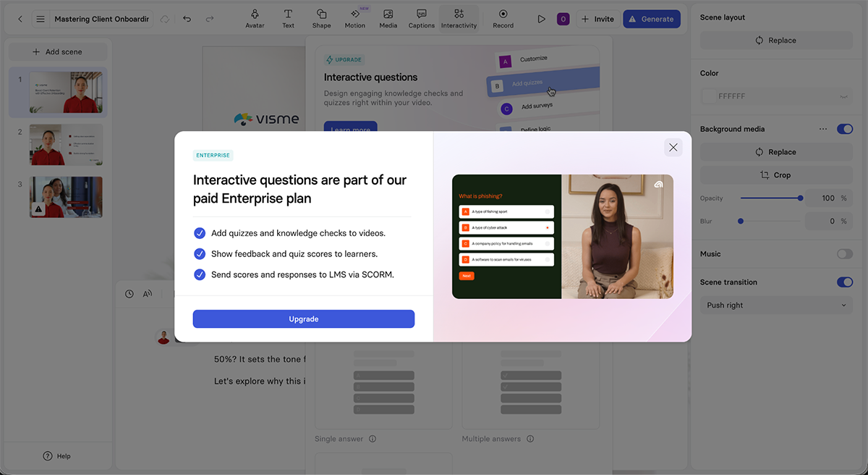Open the Shape tool
This screenshot has height=475, width=868.
(x=321, y=19)
